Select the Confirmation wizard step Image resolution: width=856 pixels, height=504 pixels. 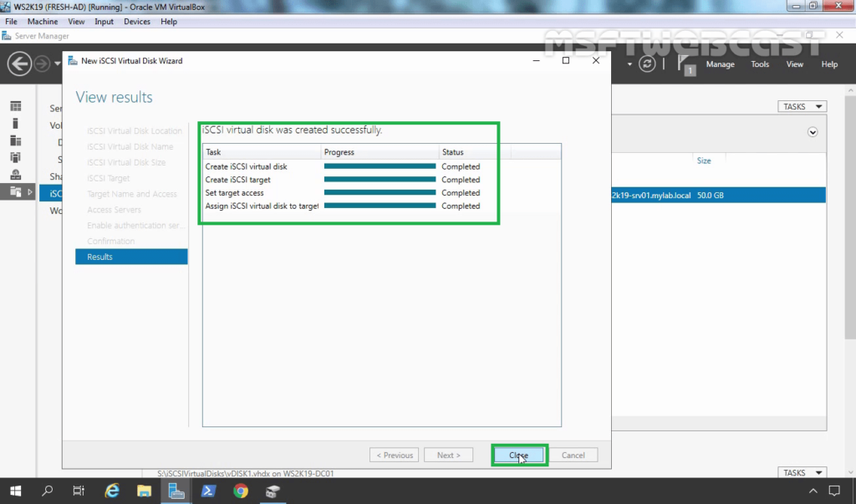(x=111, y=241)
